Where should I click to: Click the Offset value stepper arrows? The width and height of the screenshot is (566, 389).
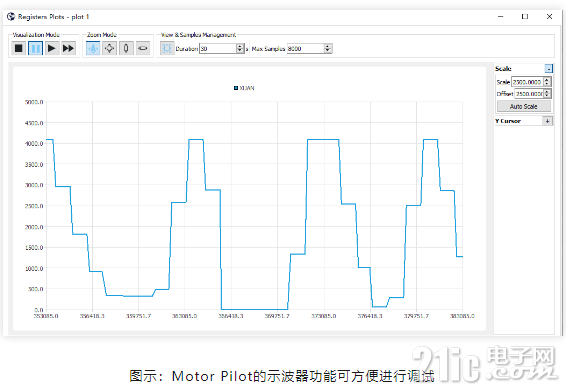tap(547, 93)
